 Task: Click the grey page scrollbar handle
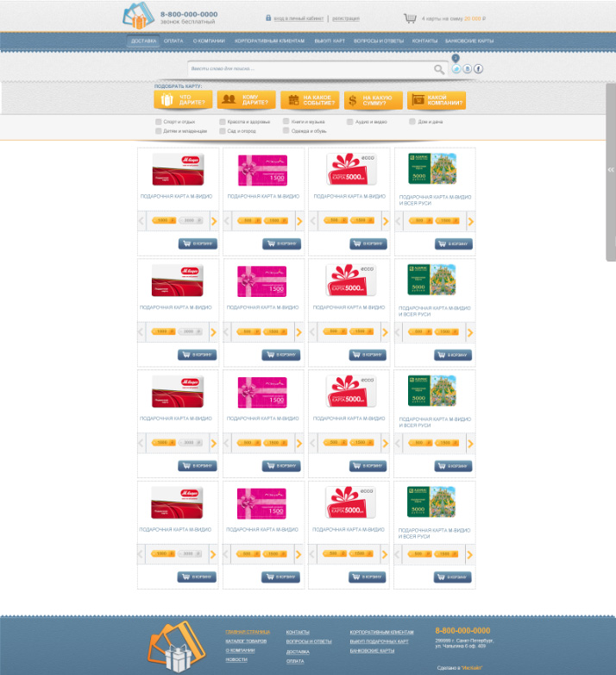(x=611, y=172)
